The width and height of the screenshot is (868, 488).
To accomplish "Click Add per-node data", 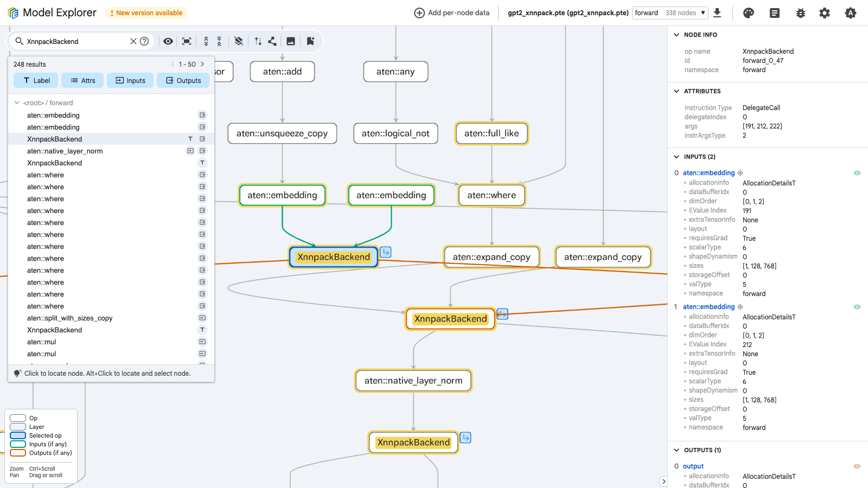I will [452, 13].
